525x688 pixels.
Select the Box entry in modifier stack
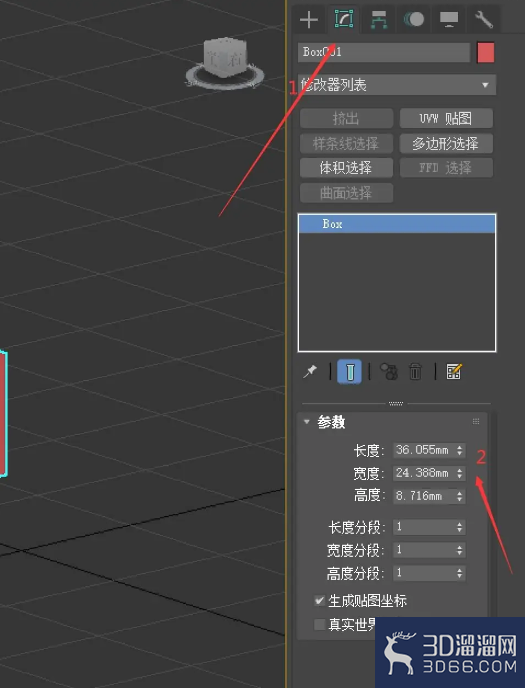[397, 224]
